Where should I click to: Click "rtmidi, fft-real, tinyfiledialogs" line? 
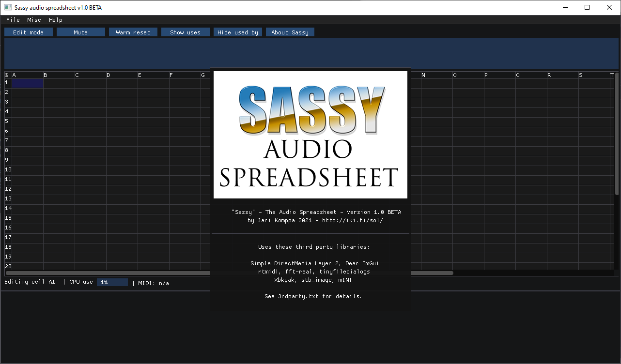[x=314, y=272]
